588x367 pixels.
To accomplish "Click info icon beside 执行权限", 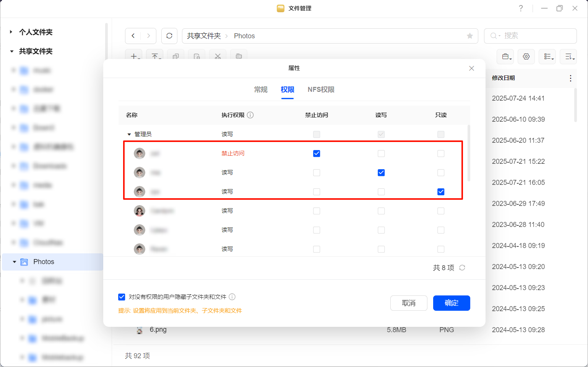I will click(250, 115).
